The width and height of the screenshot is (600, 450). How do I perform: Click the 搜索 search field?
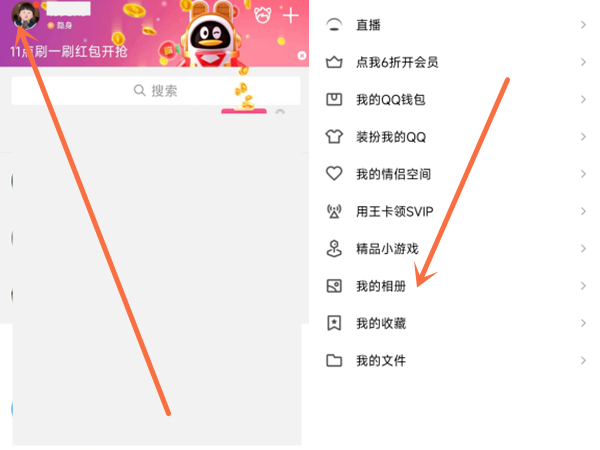(156, 91)
